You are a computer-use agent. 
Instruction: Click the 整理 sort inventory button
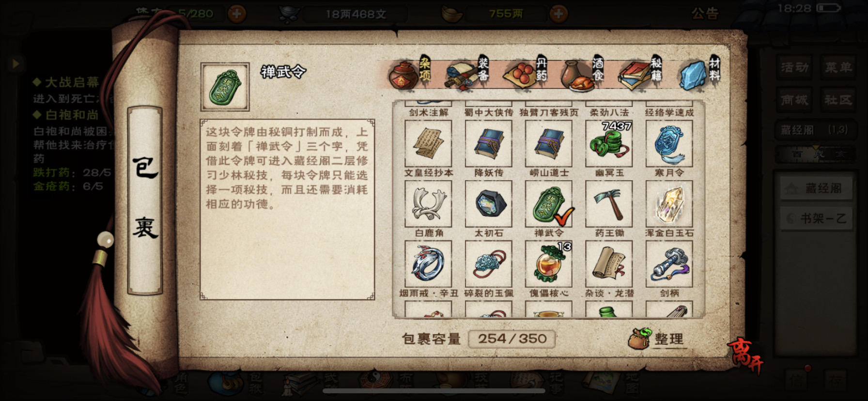pyautogui.click(x=657, y=339)
